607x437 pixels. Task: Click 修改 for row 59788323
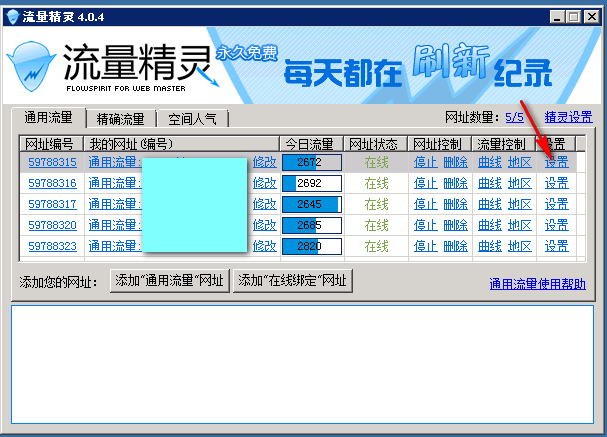(265, 246)
